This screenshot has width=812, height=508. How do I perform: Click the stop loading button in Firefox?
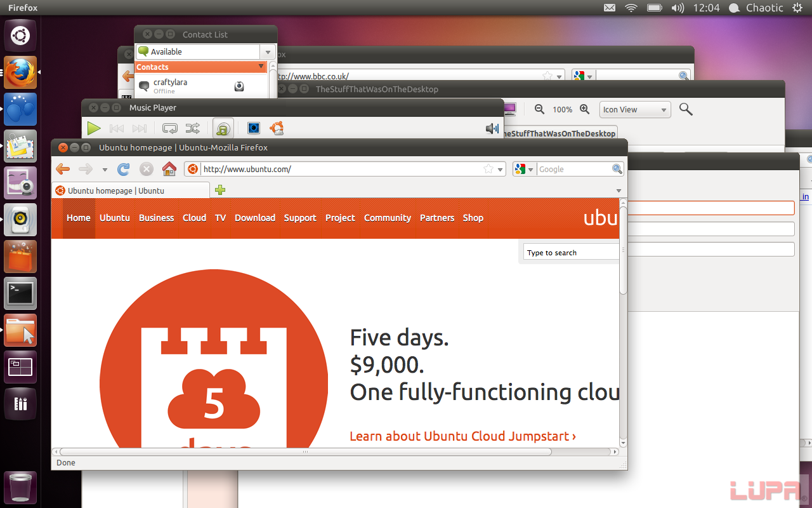click(147, 169)
